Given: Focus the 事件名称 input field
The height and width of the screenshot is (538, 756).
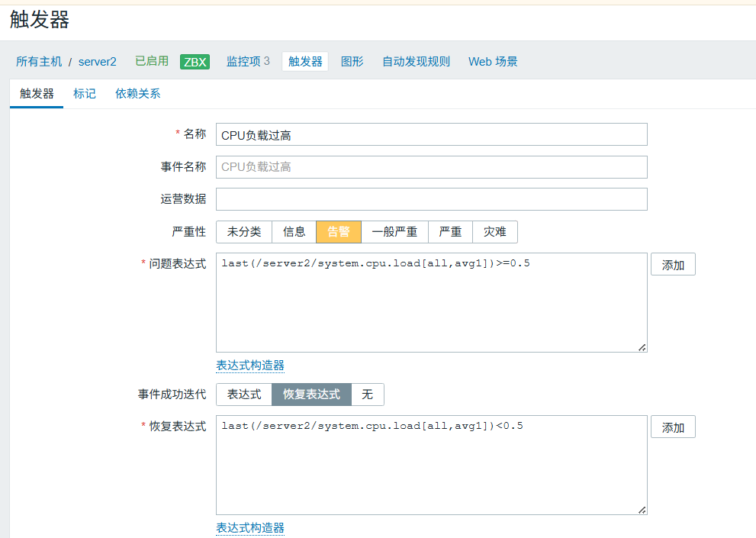Looking at the screenshot, I should pyautogui.click(x=432, y=167).
